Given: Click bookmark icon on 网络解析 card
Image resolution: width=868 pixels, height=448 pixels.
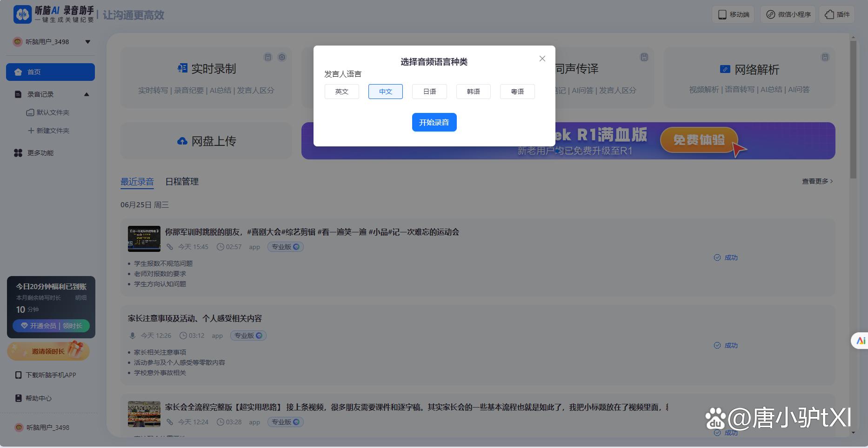Looking at the screenshot, I should [x=824, y=57].
